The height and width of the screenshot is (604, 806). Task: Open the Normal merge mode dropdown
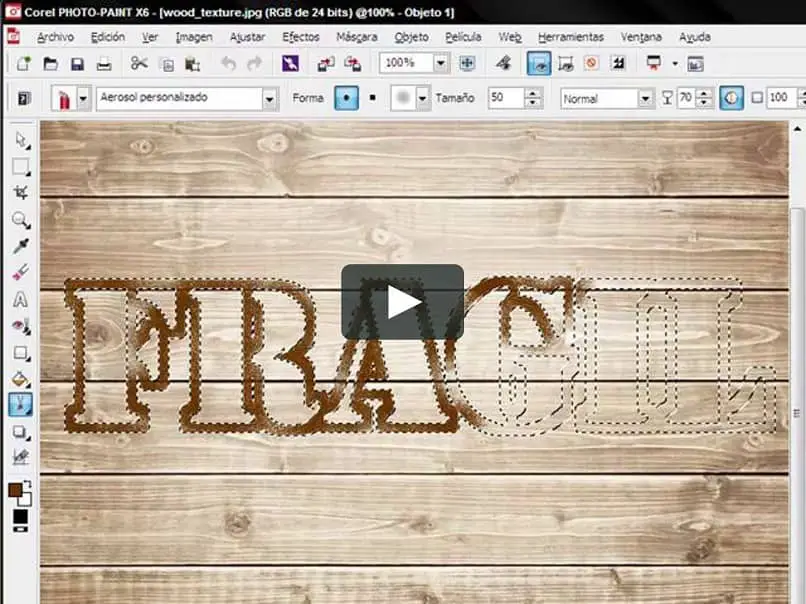coord(645,98)
